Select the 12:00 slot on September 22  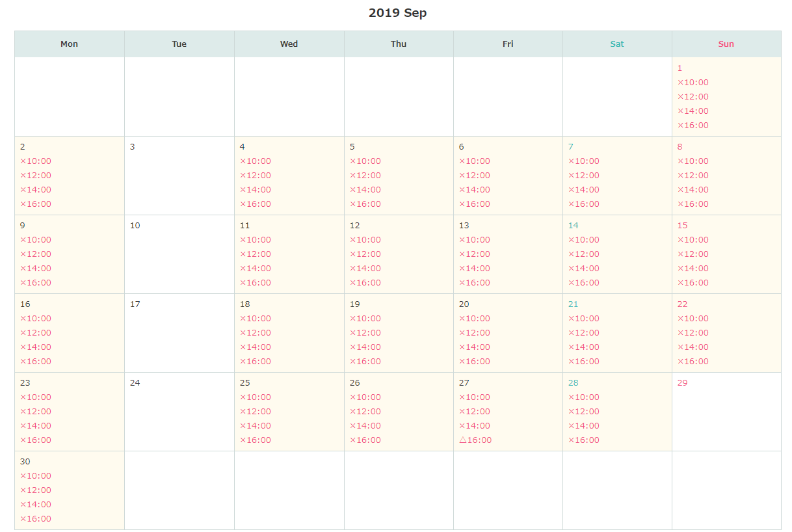693,333
